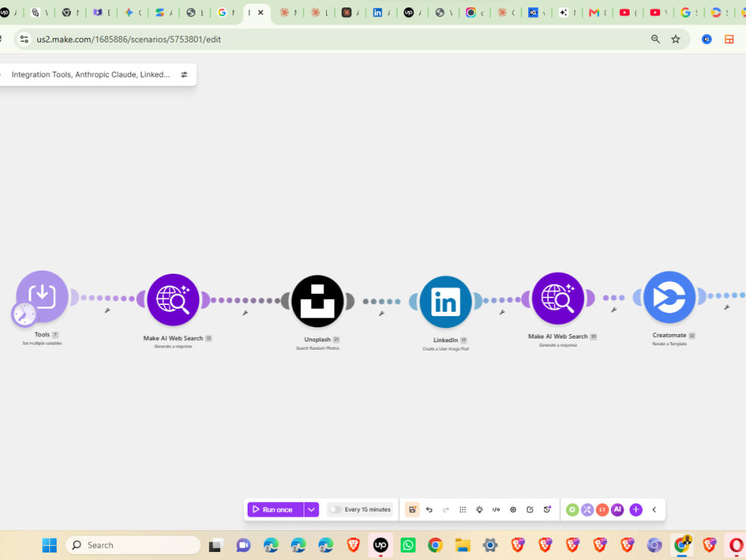This screenshot has width=746, height=560.
Task: Click wrench filter after the Creatomate module
Action: click(x=727, y=307)
